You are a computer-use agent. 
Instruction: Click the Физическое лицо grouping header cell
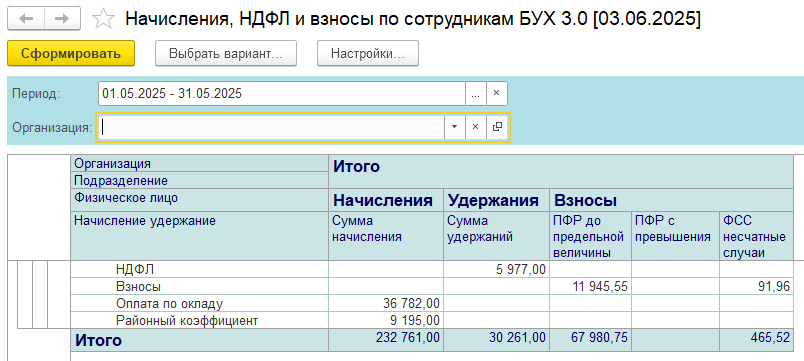199,199
